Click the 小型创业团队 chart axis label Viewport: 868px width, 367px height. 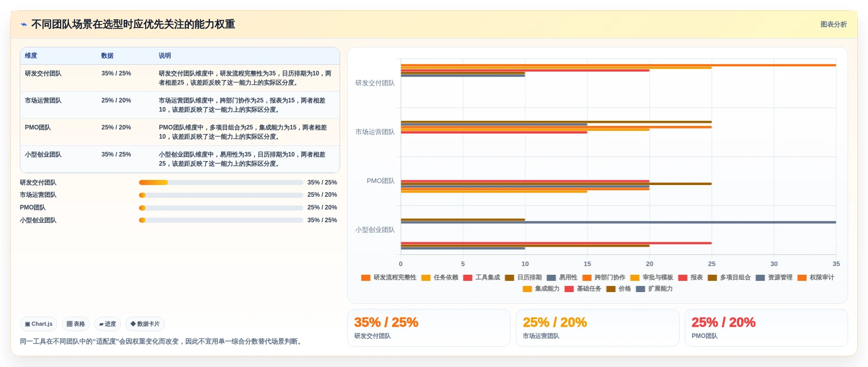click(x=375, y=230)
